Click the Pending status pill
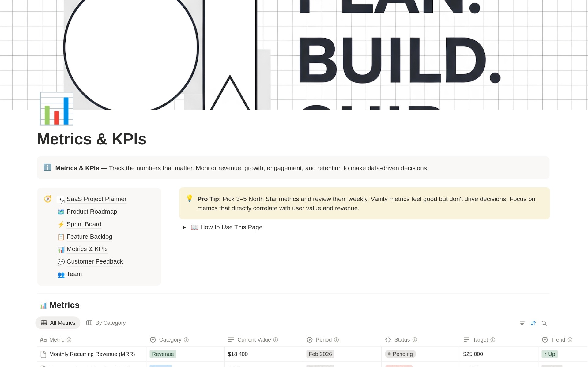 [400, 354]
